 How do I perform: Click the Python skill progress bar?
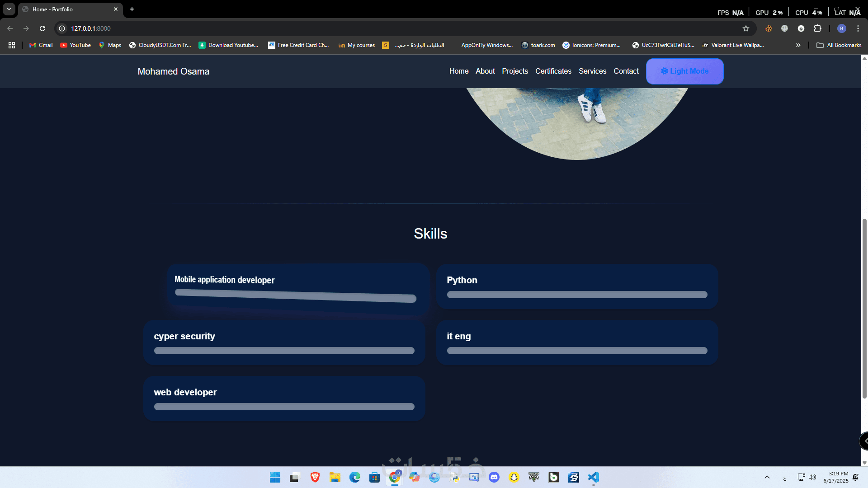pos(577,295)
